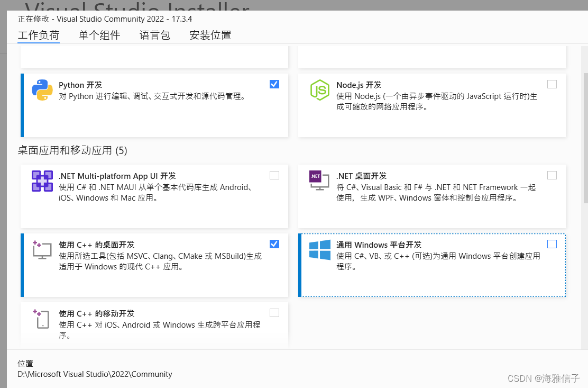The image size is (588, 388).
Task: Click the 通用 Windows 平台开发 title
Action: click(x=379, y=245)
